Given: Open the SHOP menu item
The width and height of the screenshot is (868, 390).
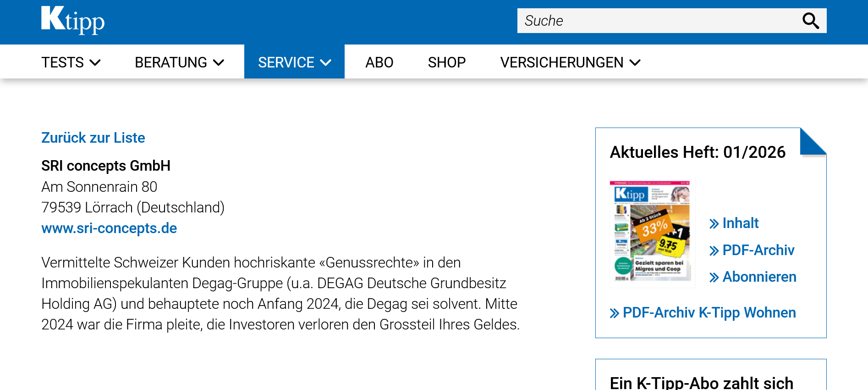Looking at the screenshot, I should coord(446,62).
